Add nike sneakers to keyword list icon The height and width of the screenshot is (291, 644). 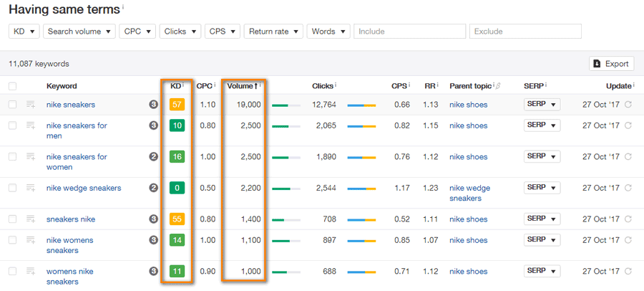(31, 105)
